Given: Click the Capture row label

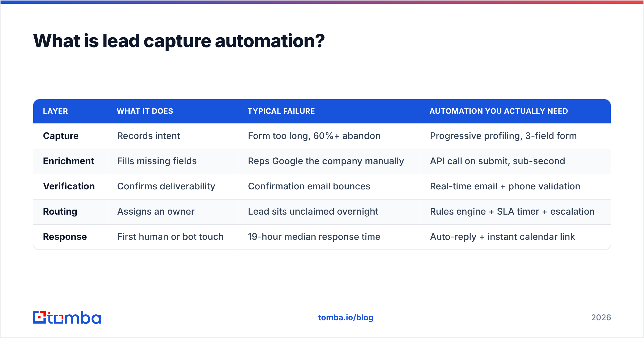Looking at the screenshot, I should coord(61,136).
